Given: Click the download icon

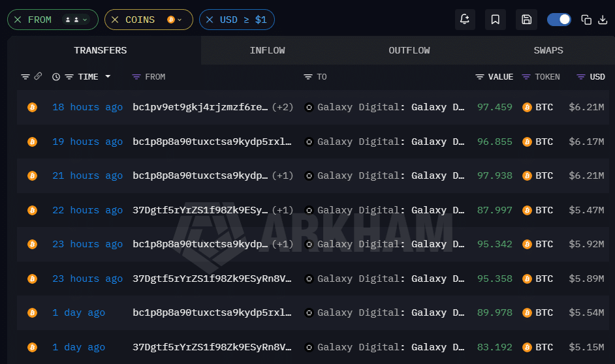Looking at the screenshot, I should pyautogui.click(x=603, y=20).
